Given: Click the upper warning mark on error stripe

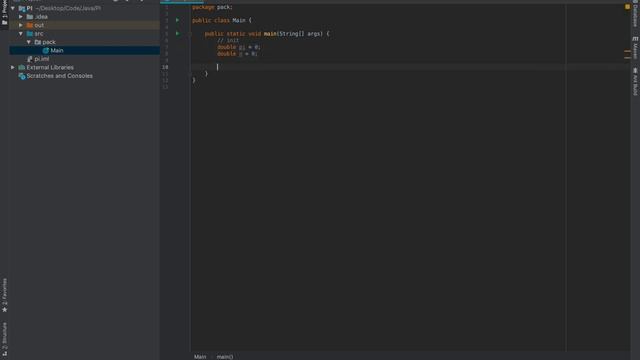Looking at the screenshot, I should point(627,52).
